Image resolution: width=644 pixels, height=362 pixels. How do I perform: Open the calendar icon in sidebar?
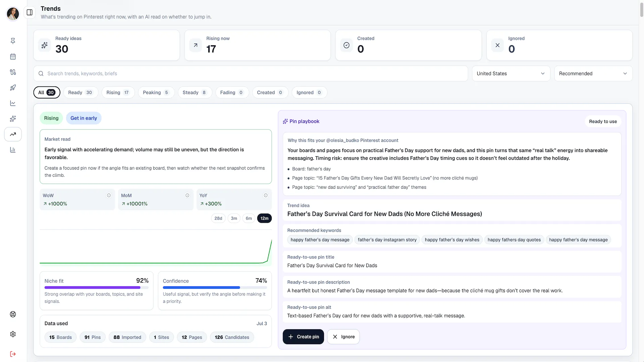(x=13, y=57)
